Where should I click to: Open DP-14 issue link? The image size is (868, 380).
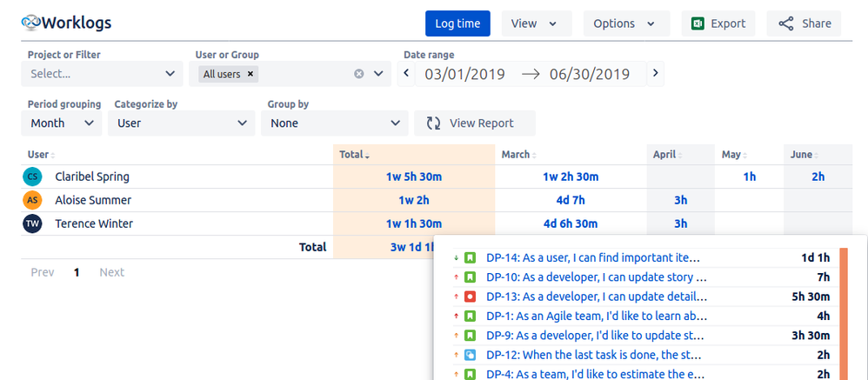pyautogui.click(x=592, y=258)
